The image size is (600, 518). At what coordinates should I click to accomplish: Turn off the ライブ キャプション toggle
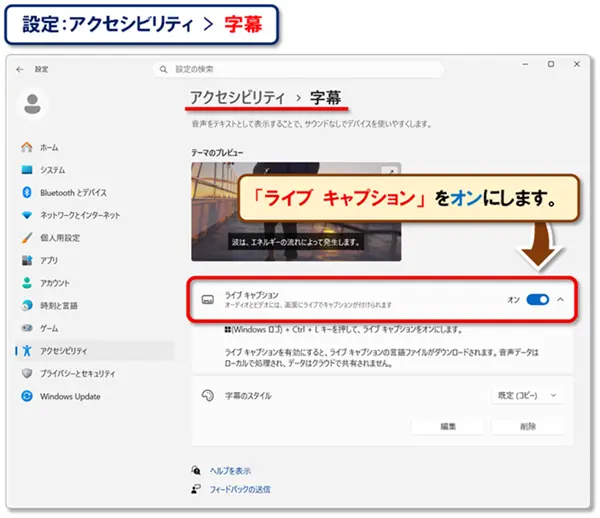tap(538, 300)
